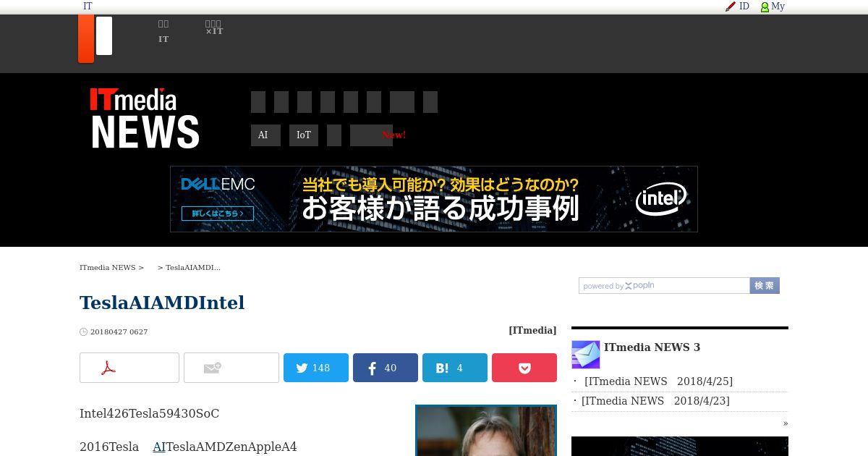Viewport: 868px width, 456px height.
Task: Click the orange-white ITmedia logo mark
Action: point(95,39)
